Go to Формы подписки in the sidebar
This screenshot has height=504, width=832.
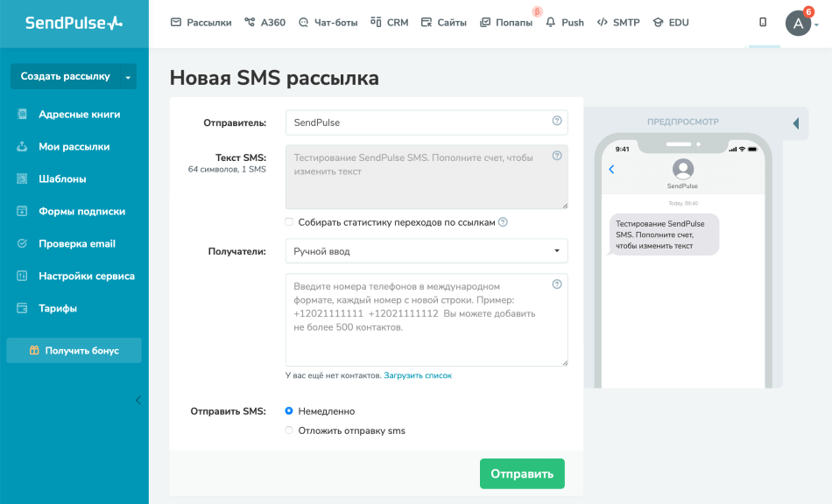point(81,211)
